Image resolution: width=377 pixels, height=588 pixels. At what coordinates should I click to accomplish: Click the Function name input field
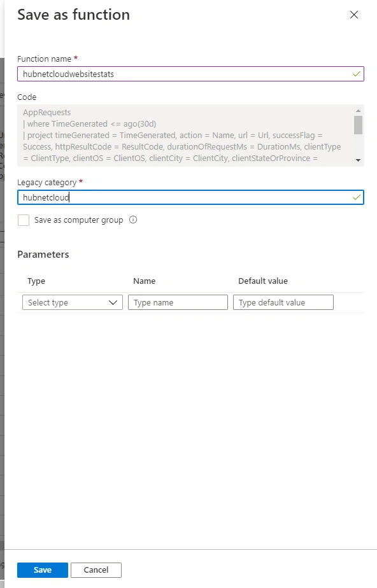(x=190, y=74)
